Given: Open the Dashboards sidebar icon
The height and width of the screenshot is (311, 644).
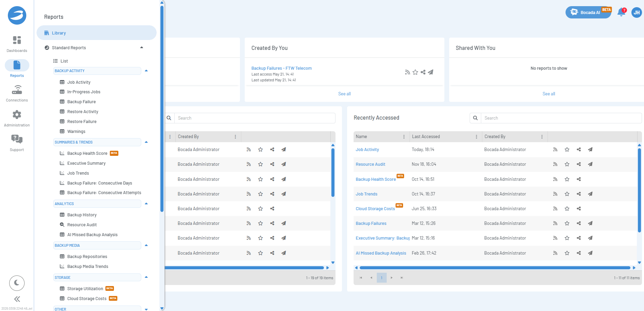Looking at the screenshot, I should (17, 44).
